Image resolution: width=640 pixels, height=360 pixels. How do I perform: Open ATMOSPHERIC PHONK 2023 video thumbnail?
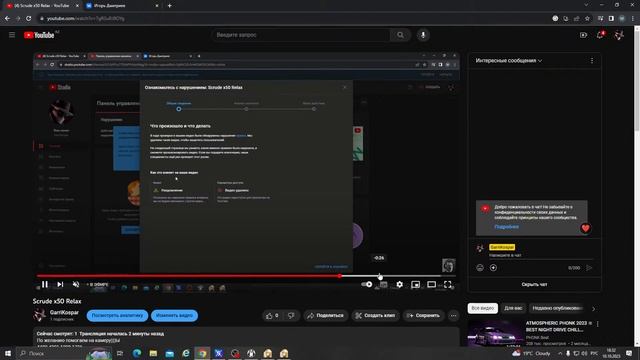coord(495,333)
